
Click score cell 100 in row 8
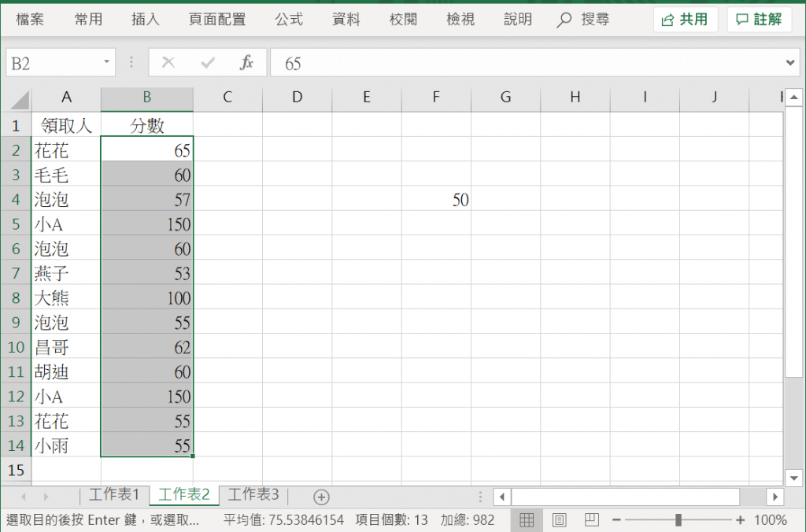coord(147,297)
